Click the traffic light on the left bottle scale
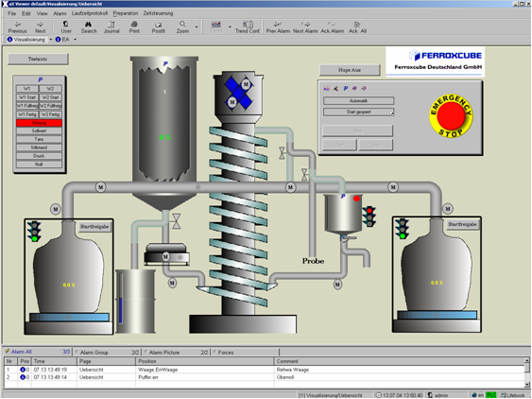532x399 pixels. [x=34, y=231]
